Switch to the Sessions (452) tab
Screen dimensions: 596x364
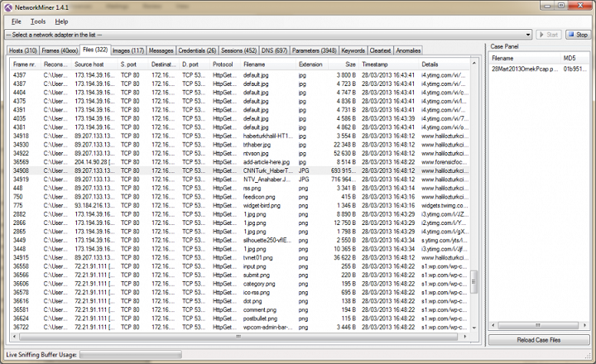click(x=239, y=50)
